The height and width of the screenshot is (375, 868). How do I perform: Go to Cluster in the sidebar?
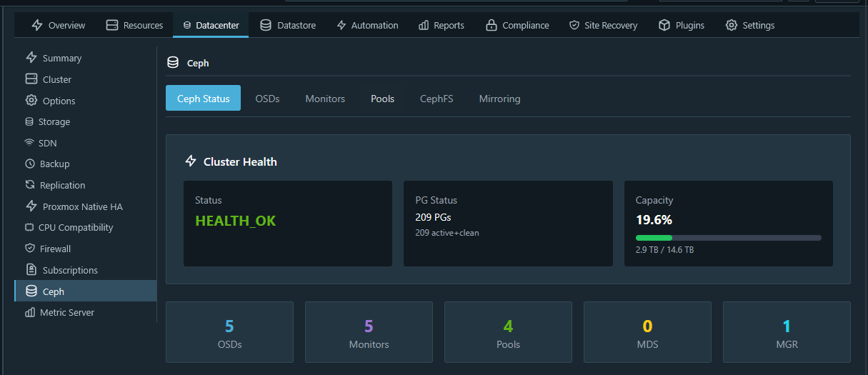pyautogui.click(x=86, y=79)
